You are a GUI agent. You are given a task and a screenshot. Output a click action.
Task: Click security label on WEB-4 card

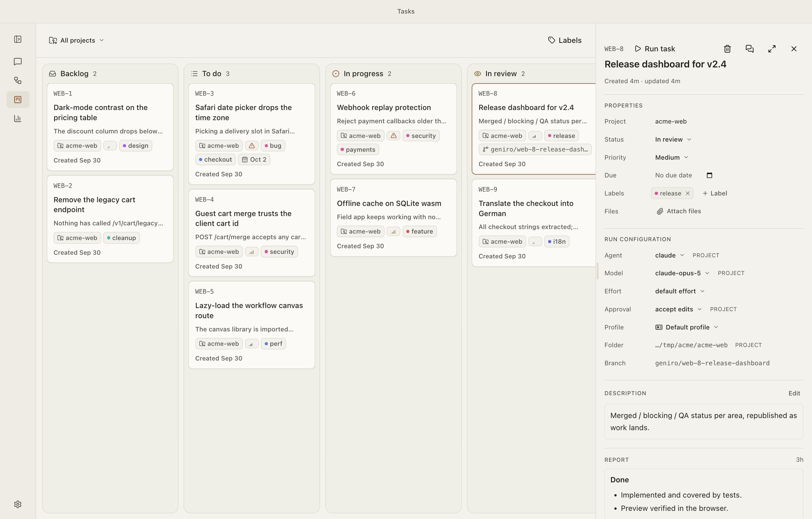(x=279, y=252)
